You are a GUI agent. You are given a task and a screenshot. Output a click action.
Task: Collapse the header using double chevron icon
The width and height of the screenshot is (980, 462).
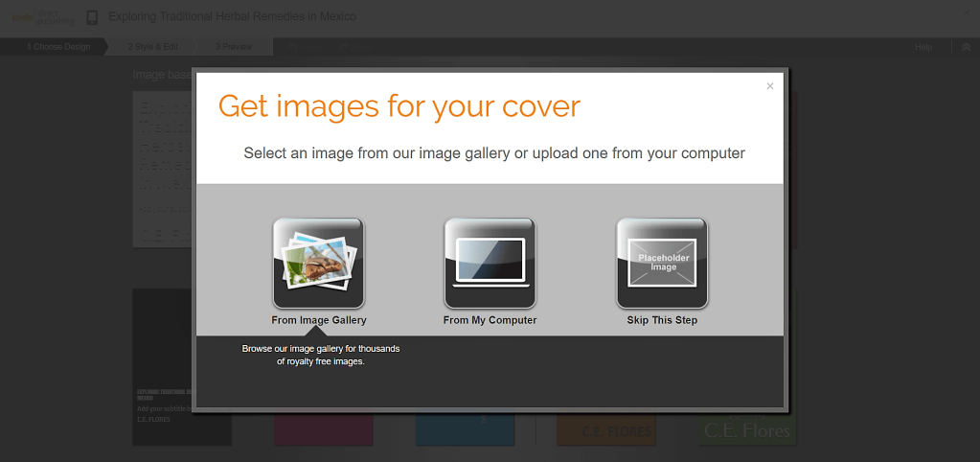click(x=966, y=47)
